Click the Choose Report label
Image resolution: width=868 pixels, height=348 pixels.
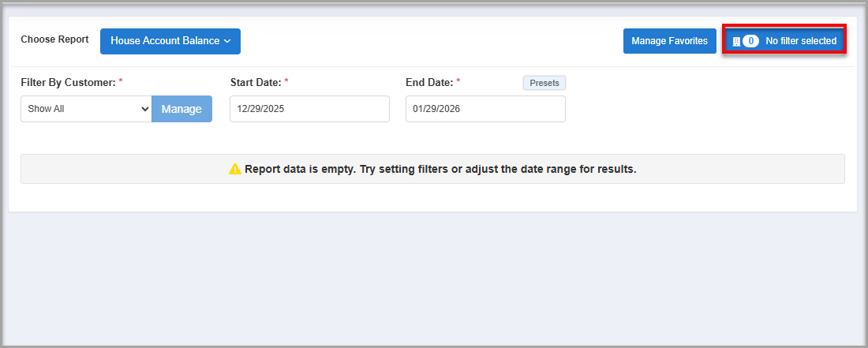coord(54,39)
